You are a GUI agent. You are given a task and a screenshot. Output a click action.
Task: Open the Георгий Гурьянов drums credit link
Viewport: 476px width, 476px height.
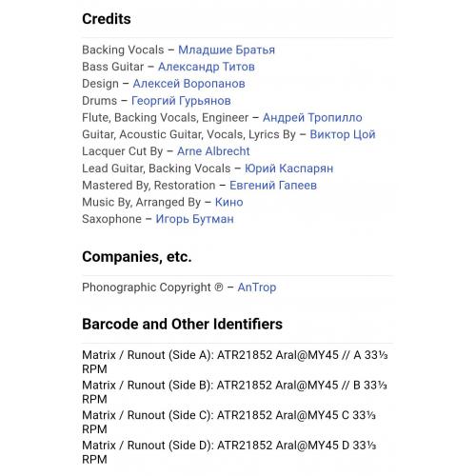pyautogui.click(x=181, y=101)
